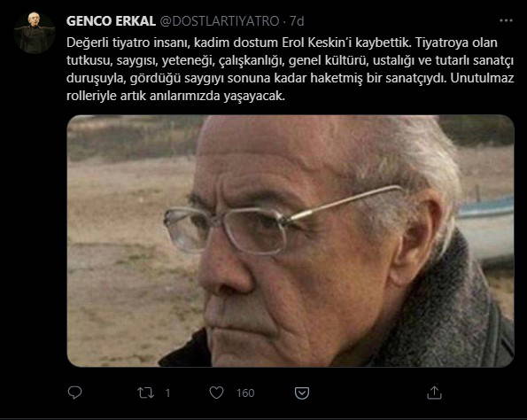Open Genco Erkal's profile avatar
527x420 pixels.
click(x=35, y=33)
